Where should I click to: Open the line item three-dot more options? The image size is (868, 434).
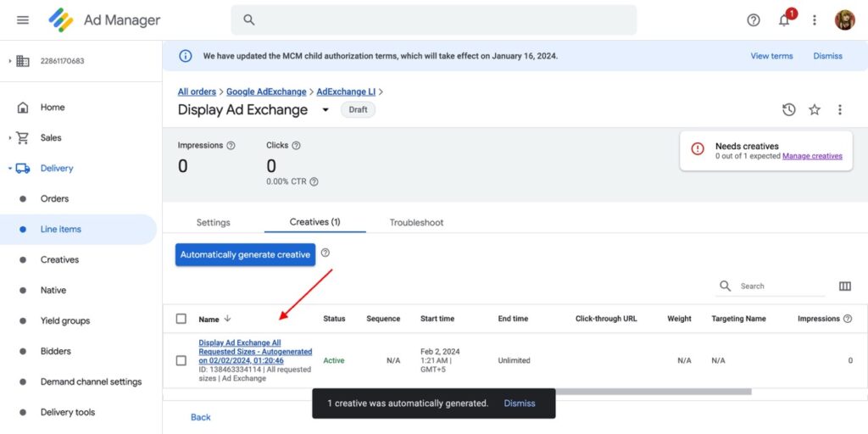[840, 109]
